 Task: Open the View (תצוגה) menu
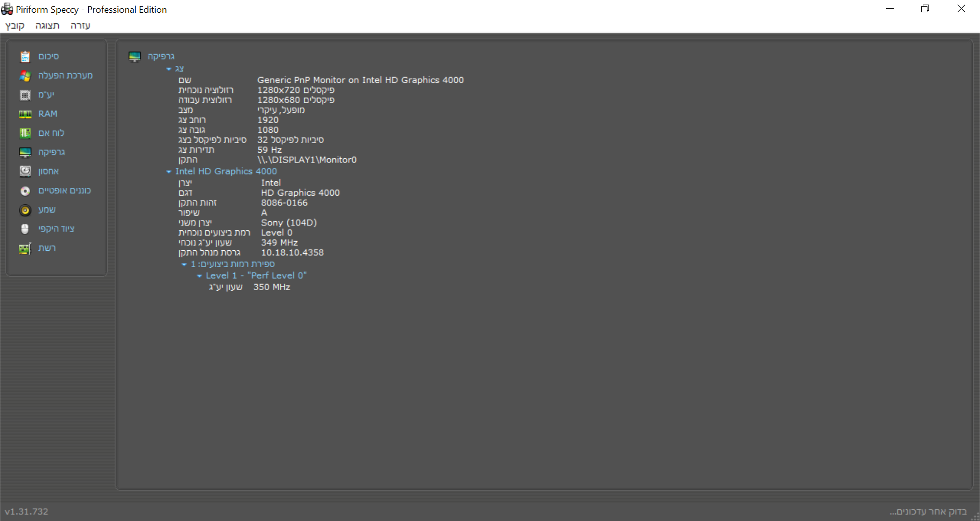(47, 26)
